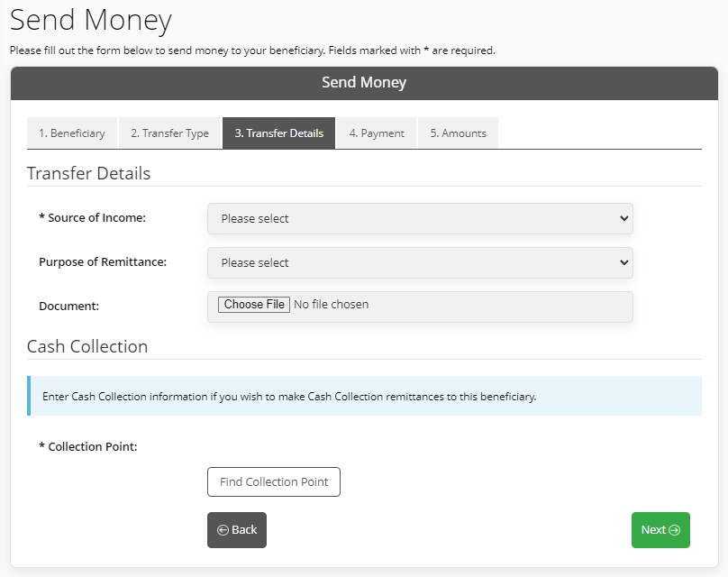The image size is (728, 577).
Task: Click the Choose File button
Action: (254, 305)
